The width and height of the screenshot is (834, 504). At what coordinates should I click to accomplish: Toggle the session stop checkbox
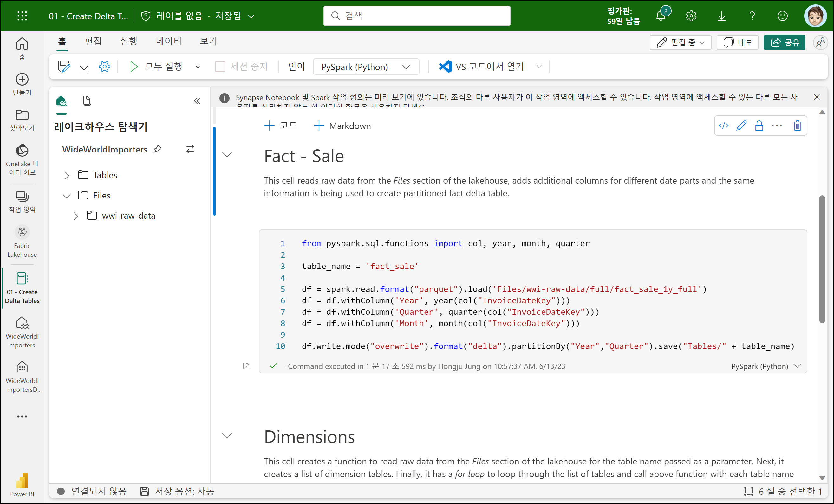coord(220,67)
